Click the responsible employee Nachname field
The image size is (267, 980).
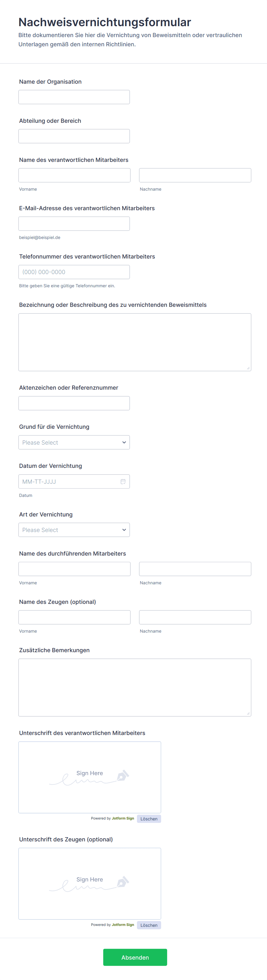pyautogui.click(x=195, y=175)
